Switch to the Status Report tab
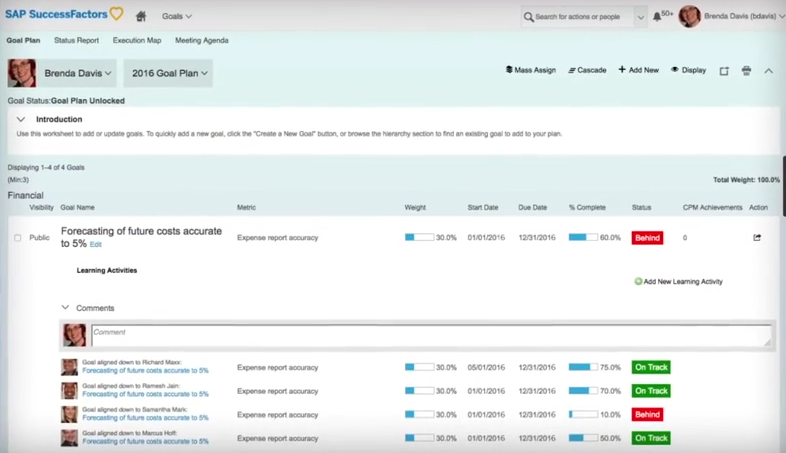This screenshot has height=453, width=786. click(x=76, y=41)
